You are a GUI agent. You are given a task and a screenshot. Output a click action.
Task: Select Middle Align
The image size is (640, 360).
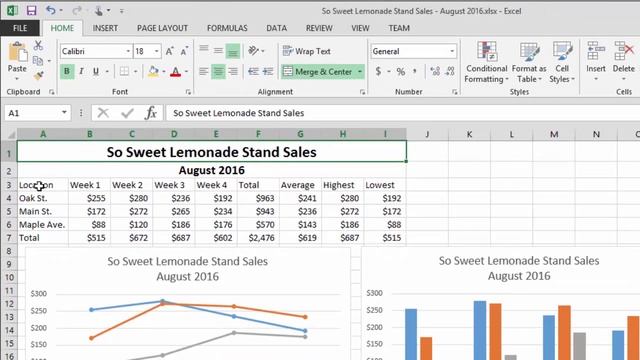pos(218,51)
